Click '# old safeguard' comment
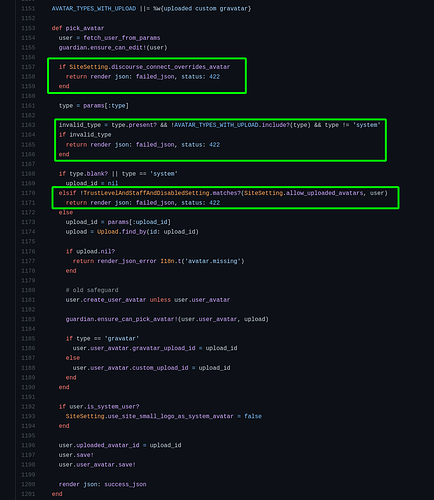The image size is (434, 500). coord(92,290)
